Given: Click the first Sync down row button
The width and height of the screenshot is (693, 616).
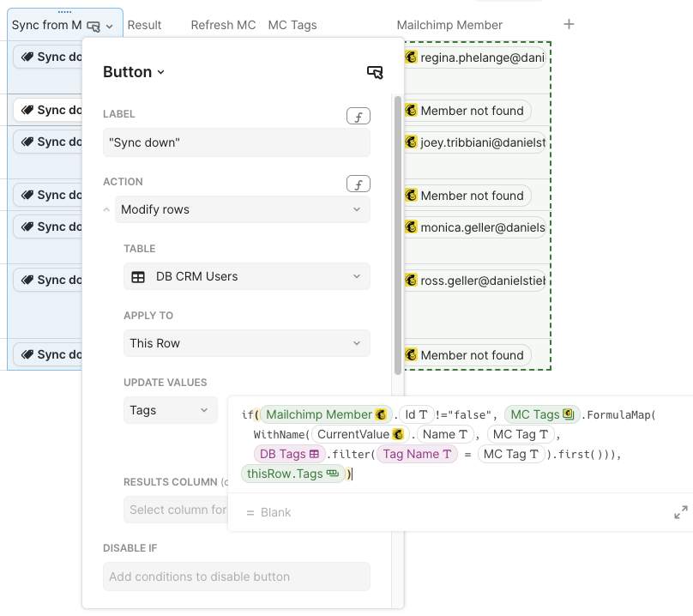Looking at the screenshot, I should tap(51, 57).
